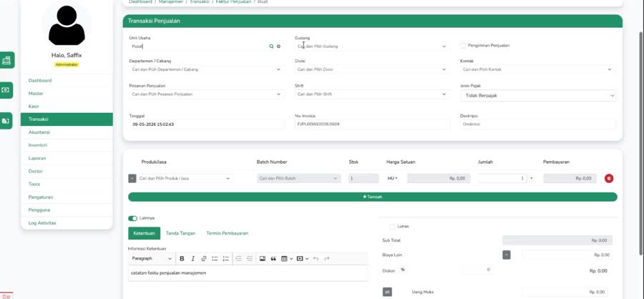
Task: Insert a link in the editor
Action: 204,259
